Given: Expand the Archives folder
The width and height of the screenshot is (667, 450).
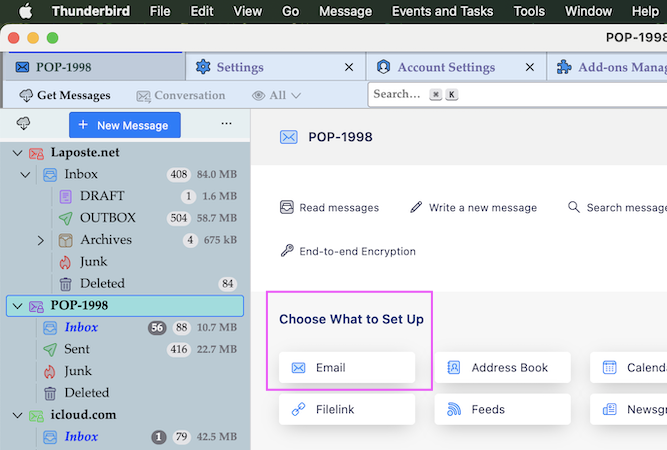Looking at the screenshot, I should [x=40, y=240].
